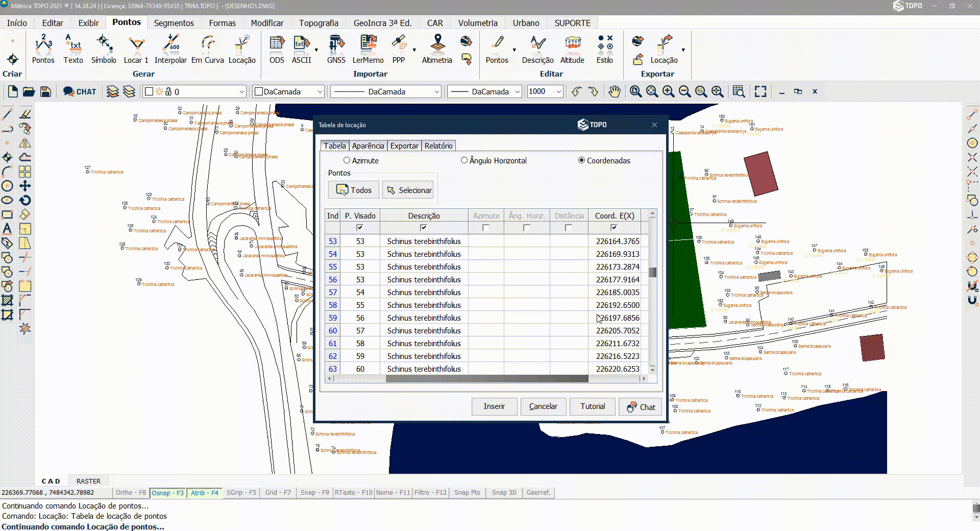Open the Topografia ribbon tab
980x531 pixels.
[318, 23]
